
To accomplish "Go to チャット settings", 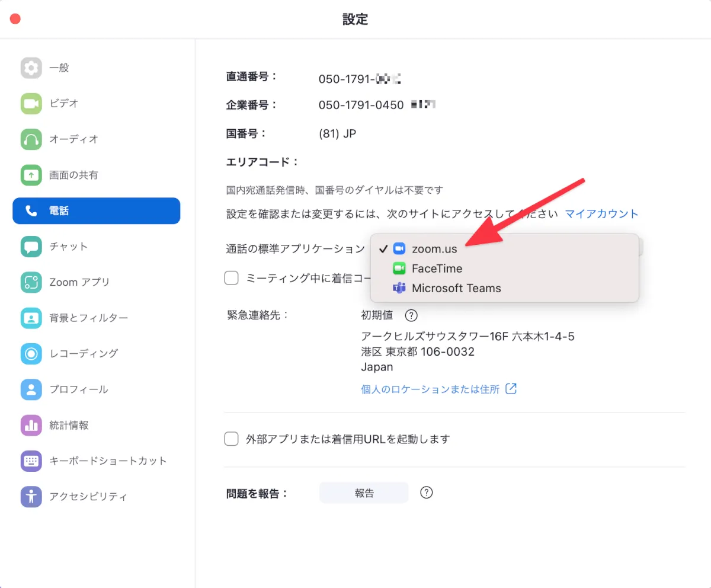I will point(96,247).
